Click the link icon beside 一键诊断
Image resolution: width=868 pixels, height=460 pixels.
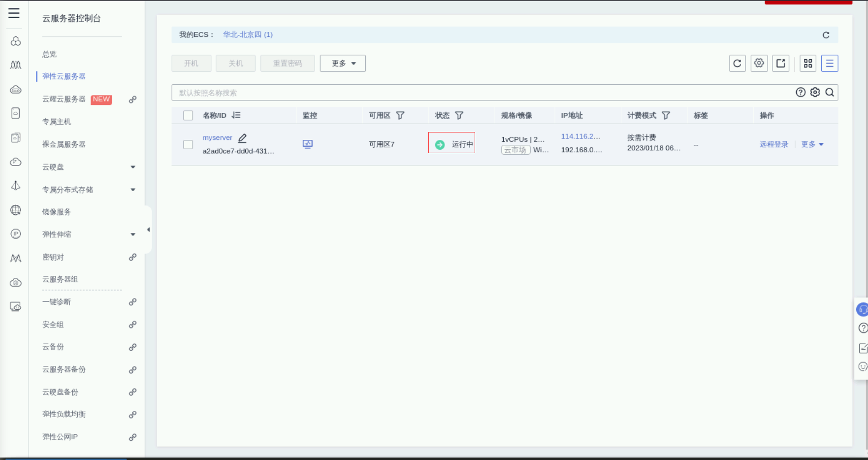[132, 302]
